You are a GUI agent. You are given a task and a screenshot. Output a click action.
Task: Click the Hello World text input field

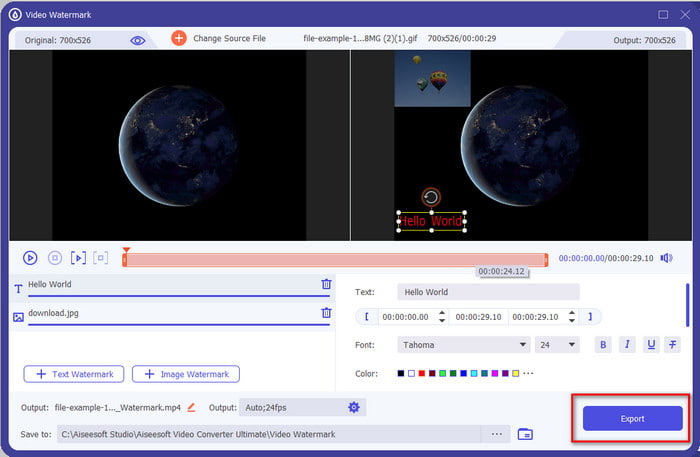(488, 292)
